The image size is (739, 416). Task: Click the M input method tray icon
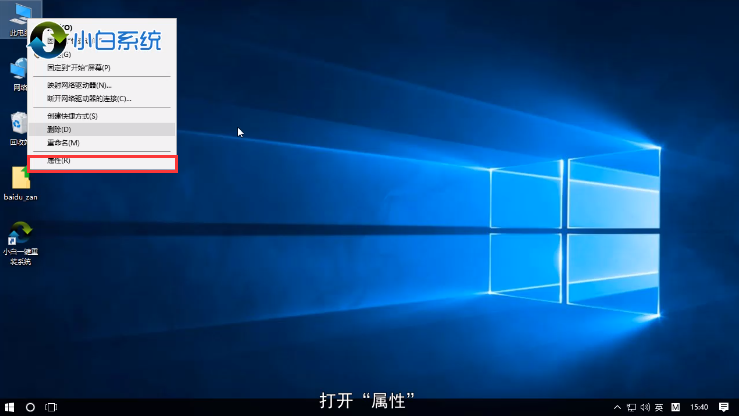coord(675,407)
